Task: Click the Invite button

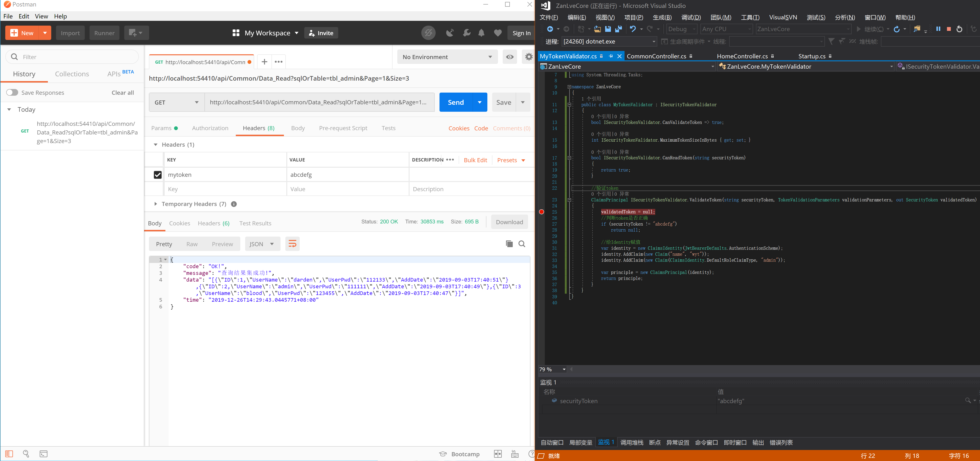Action: coord(321,33)
